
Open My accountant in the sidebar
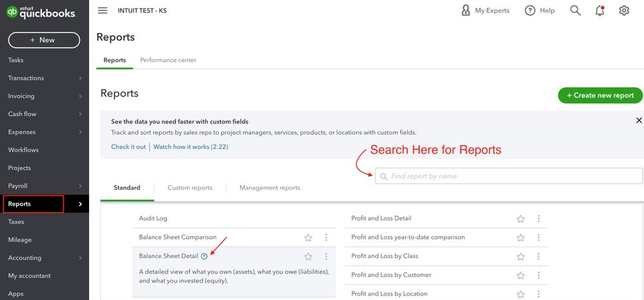(29, 275)
